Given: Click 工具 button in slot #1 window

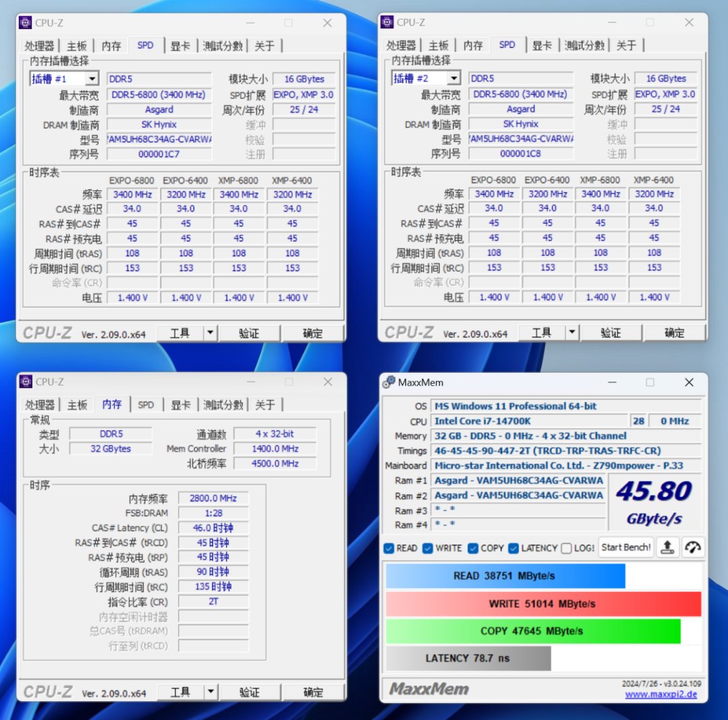Looking at the screenshot, I should [180, 333].
